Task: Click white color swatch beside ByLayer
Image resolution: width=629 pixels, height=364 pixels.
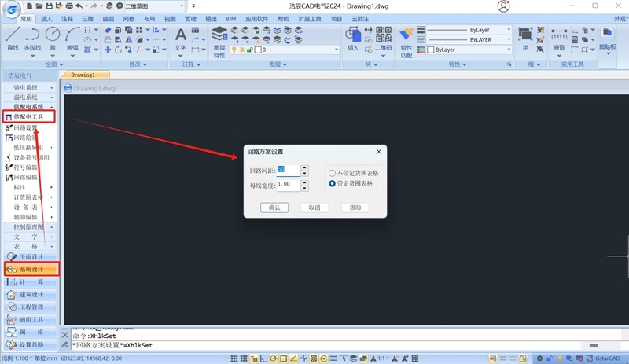Action: (x=431, y=50)
